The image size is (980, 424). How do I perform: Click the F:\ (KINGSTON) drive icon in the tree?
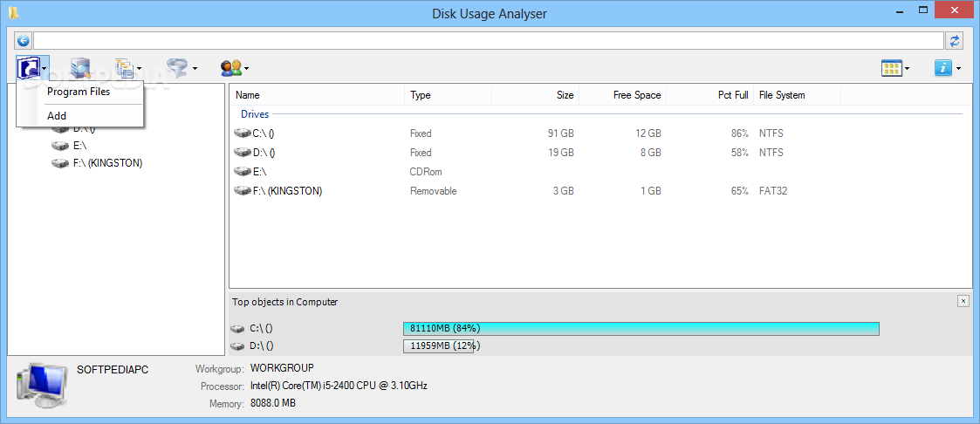point(60,163)
